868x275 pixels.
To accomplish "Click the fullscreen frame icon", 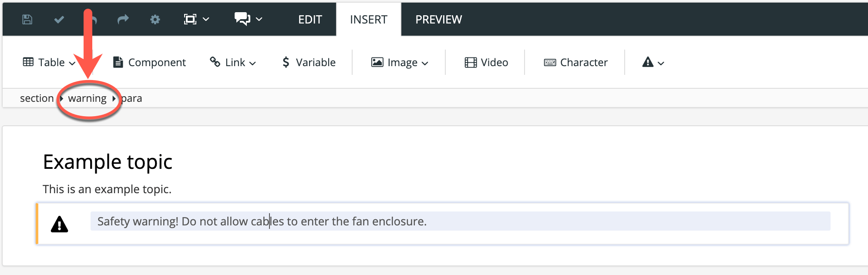I will tap(190, 20).
